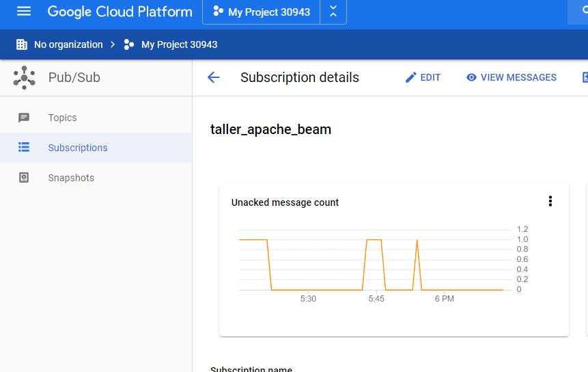The height and width of the screenshot is (372, 588).
Task: Click the project dots icon in breadcrumb
Action: pos(128,44)
